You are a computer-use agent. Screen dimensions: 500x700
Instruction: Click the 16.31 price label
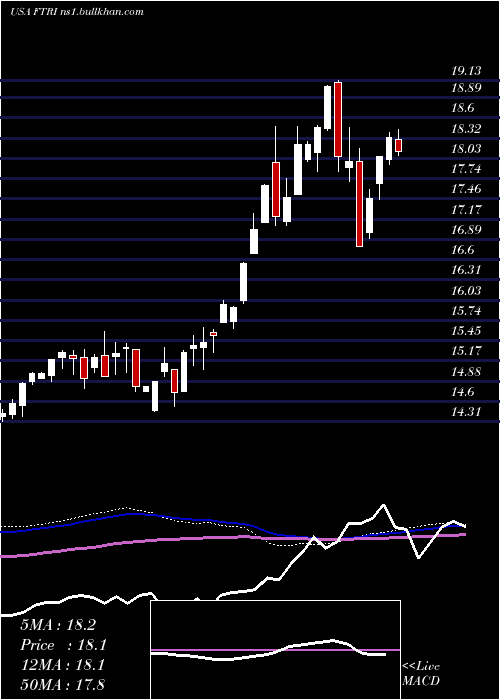tap(466, 270)
